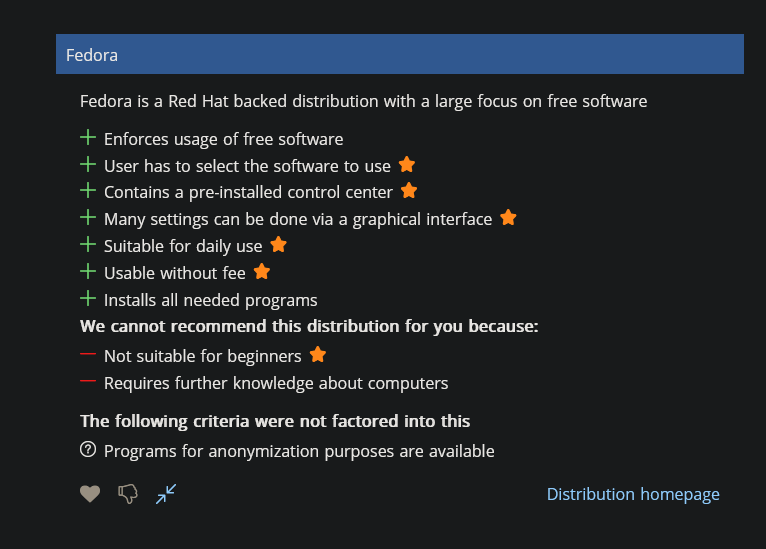Click green plus beside 'Usable without fee'
This screenshot has height=549, width=766.
tap(88, 272)
